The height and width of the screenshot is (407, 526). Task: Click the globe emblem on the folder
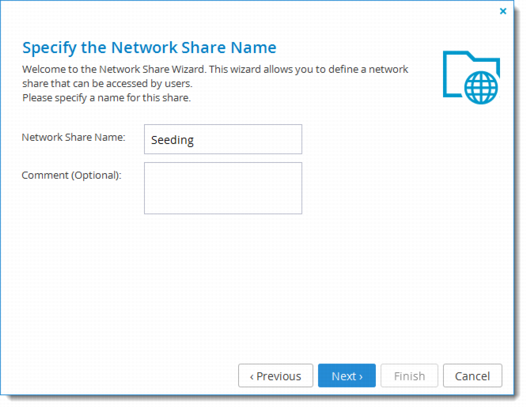click(x=481, y=88)
